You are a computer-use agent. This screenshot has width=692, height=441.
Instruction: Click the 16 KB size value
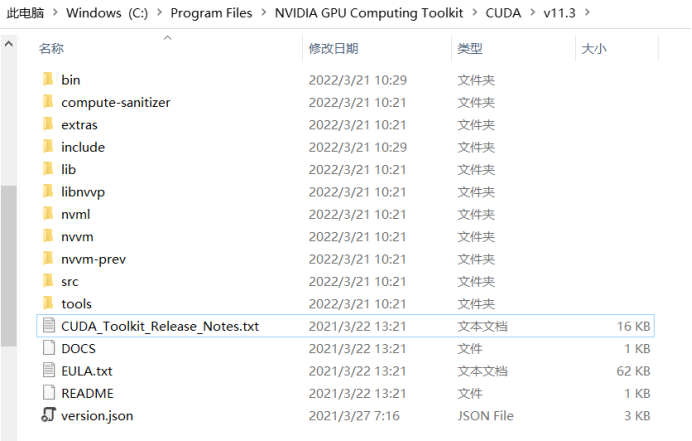(633, 326)
